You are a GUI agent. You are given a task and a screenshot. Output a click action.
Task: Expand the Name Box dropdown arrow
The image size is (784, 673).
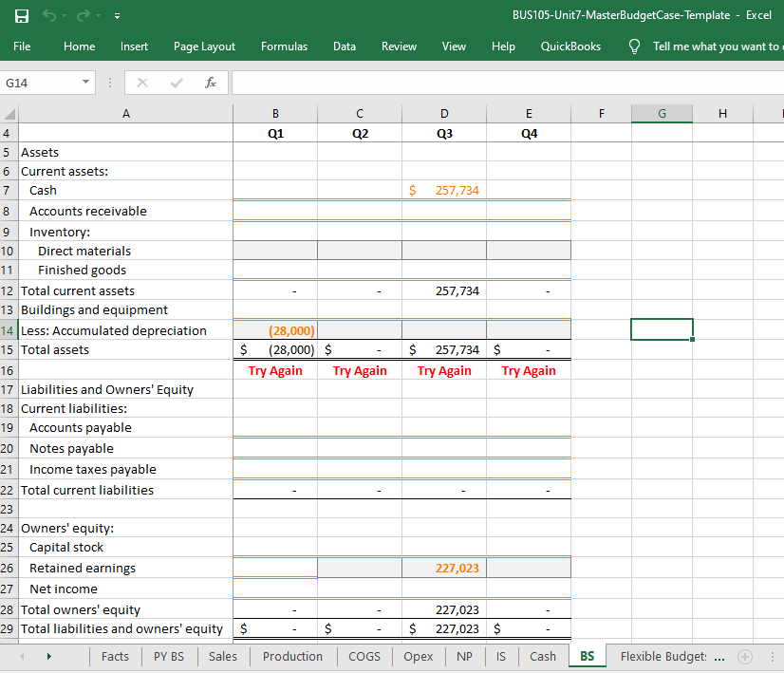click(85, 82)
